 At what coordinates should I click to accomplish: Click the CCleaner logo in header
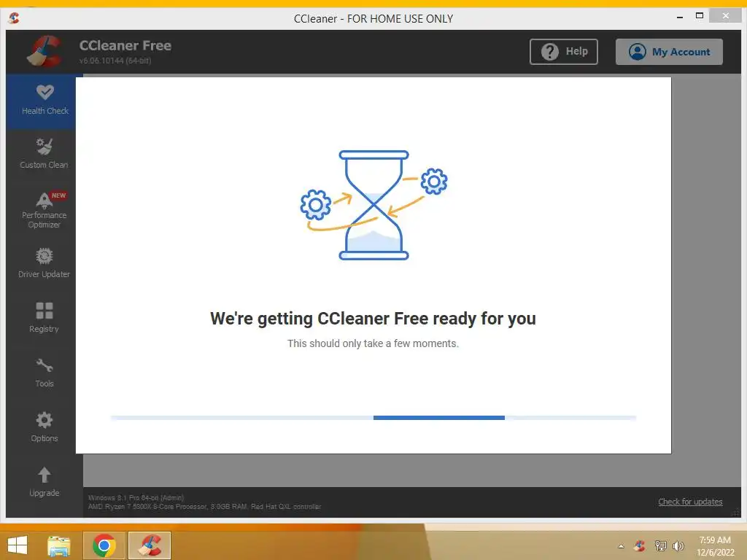44,51
